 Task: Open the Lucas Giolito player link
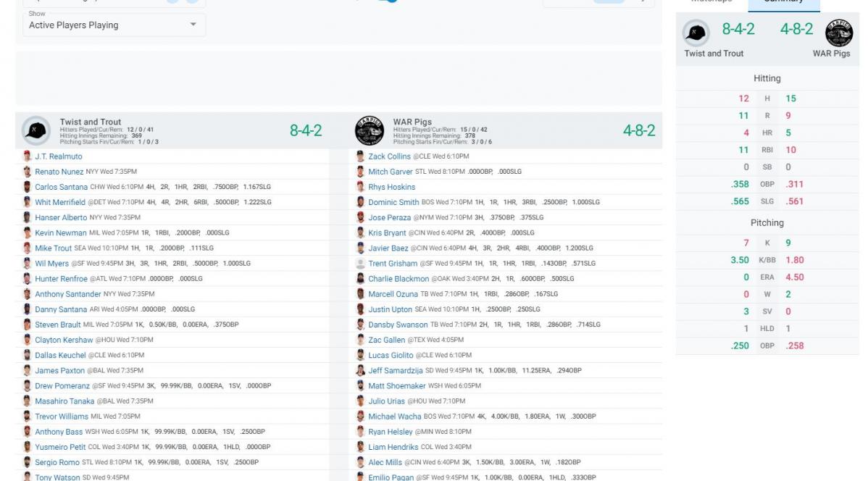(391, 356)
